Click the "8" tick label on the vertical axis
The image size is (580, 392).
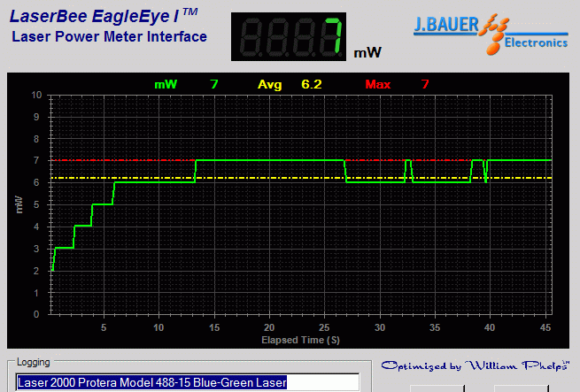pos(36,139)
